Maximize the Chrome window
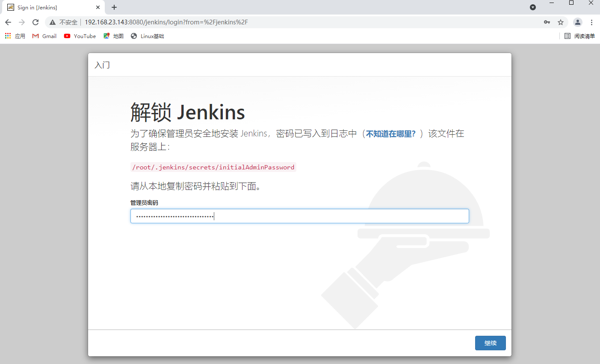Image resolution: width=600 pixels, height=364 pixels. [x=571, y=3]
